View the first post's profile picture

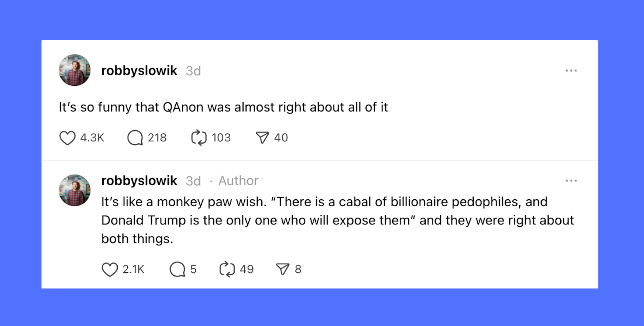(74, 70)
